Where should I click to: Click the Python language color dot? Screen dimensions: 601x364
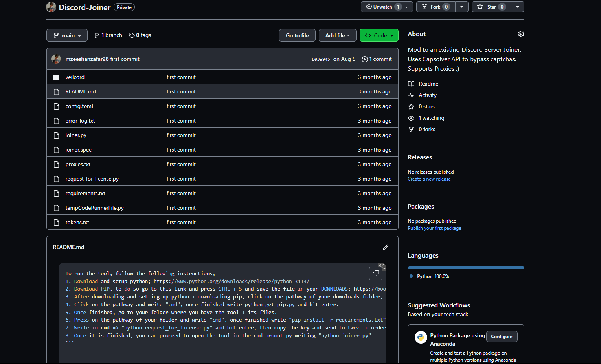(x=411, y=276)
